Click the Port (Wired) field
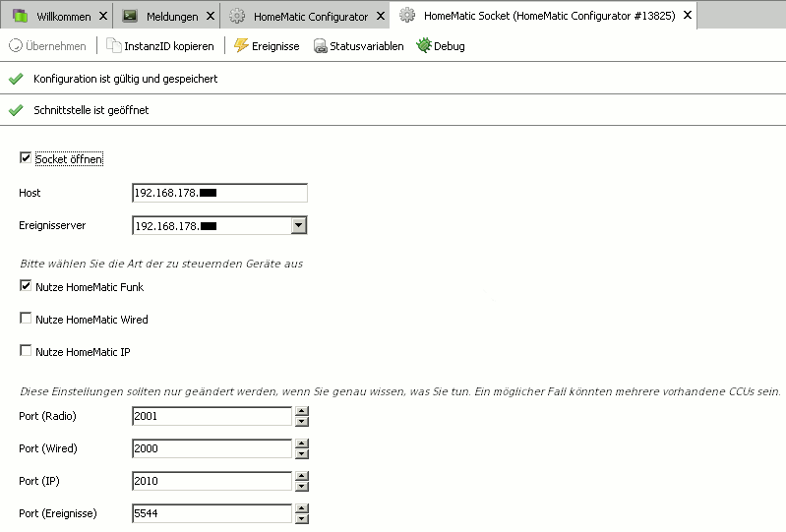The width and height of the screenshot is (786, 532). 212,448
